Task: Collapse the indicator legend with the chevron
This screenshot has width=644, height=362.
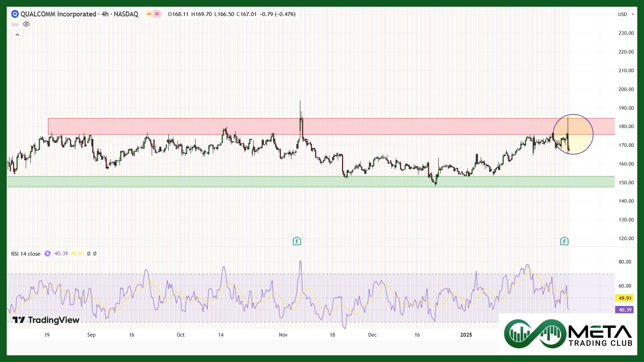Action: tap(17, 35)
